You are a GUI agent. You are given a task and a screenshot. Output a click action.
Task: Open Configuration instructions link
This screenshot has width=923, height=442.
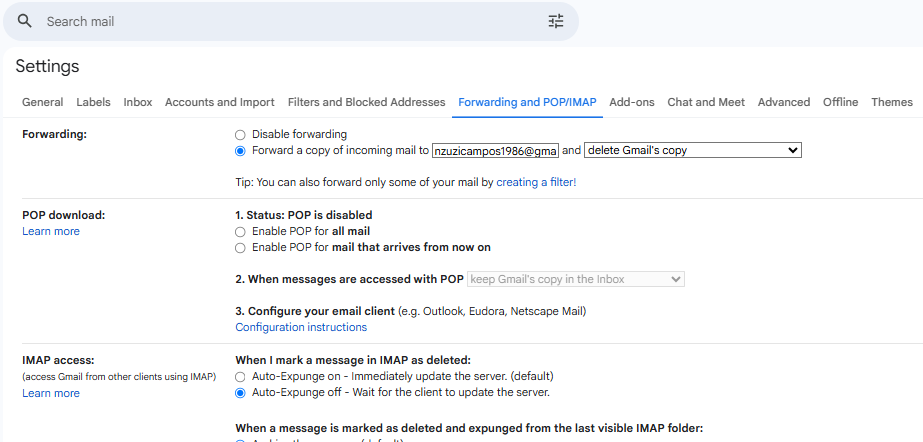[301, 327]
